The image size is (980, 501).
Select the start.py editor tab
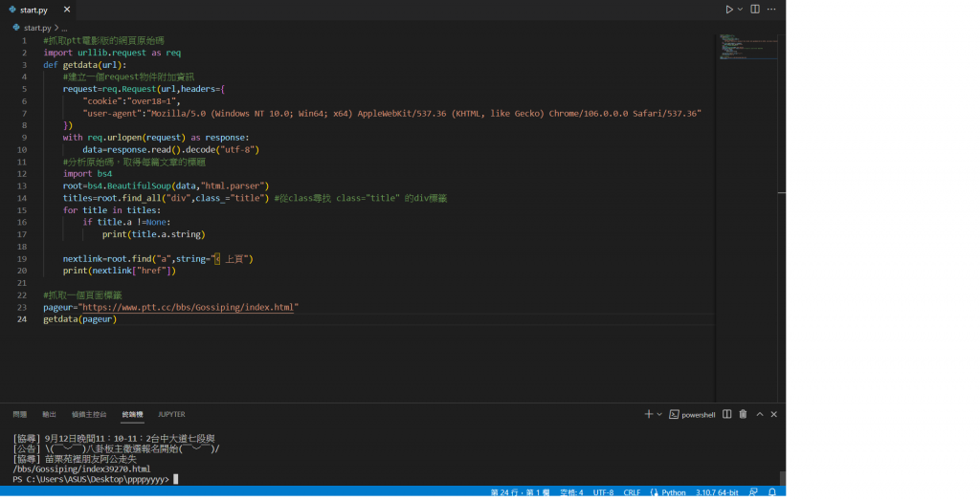39,10
